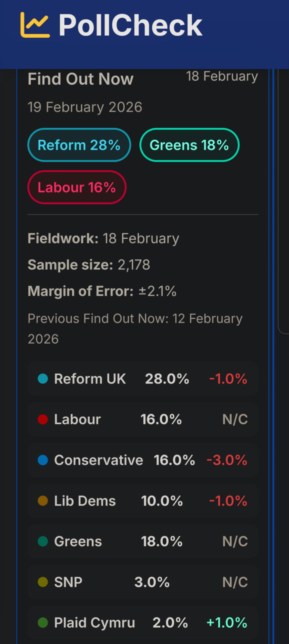The height and width of the screenshot is (644, 289).
Task: Click the Greens dark green color dot
Action: tap(43, 541)
